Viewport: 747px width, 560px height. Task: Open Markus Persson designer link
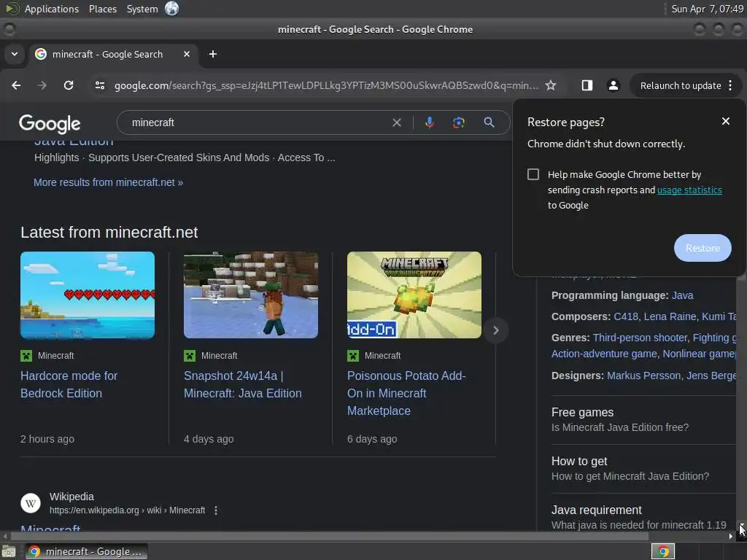[x=643, y=376]
